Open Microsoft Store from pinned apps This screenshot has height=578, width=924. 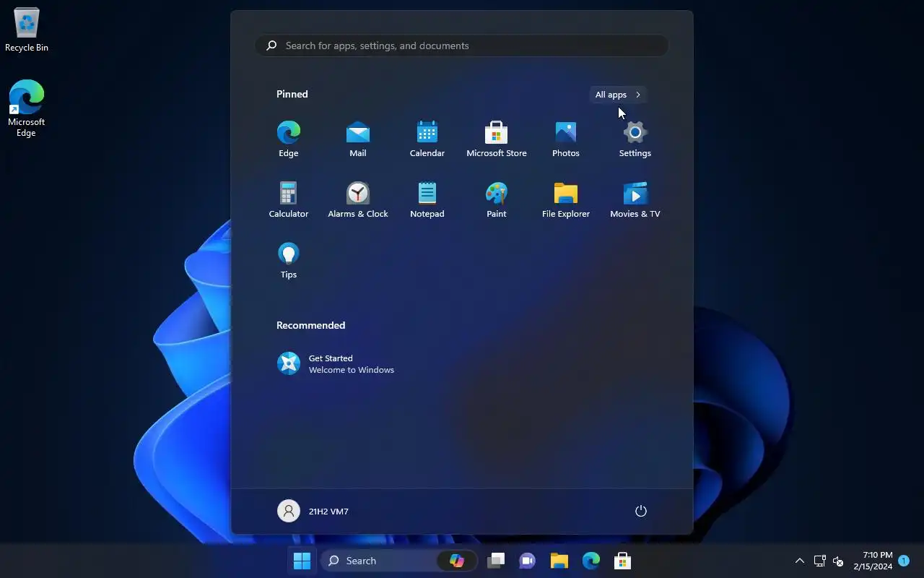(x=496, y=139)
